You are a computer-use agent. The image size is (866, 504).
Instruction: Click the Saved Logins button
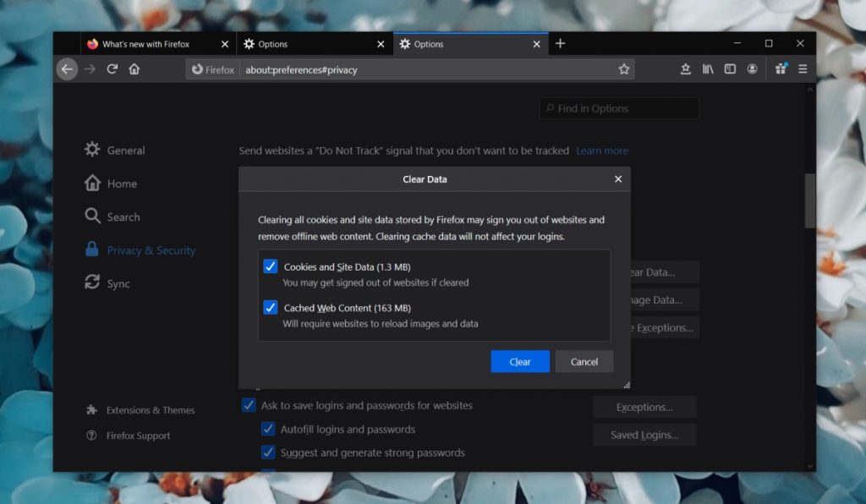click(644, 435)
